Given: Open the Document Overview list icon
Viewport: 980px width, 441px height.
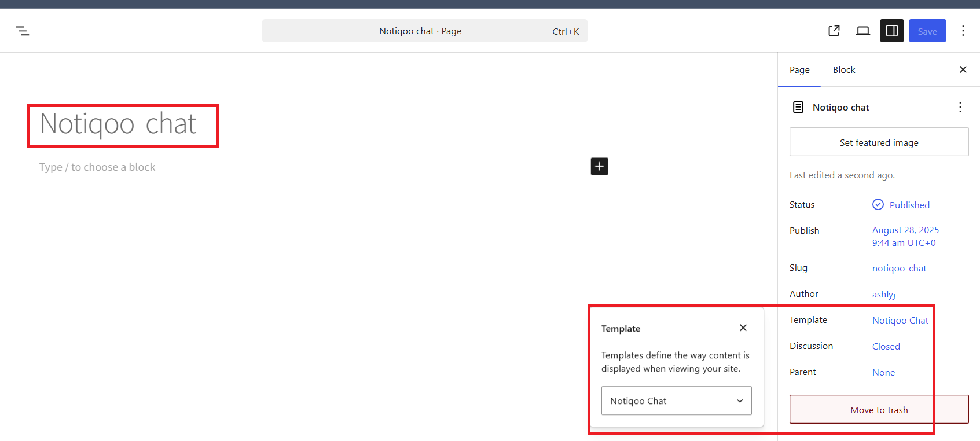Looking at the screenshot, I should [x=23, y=31].
